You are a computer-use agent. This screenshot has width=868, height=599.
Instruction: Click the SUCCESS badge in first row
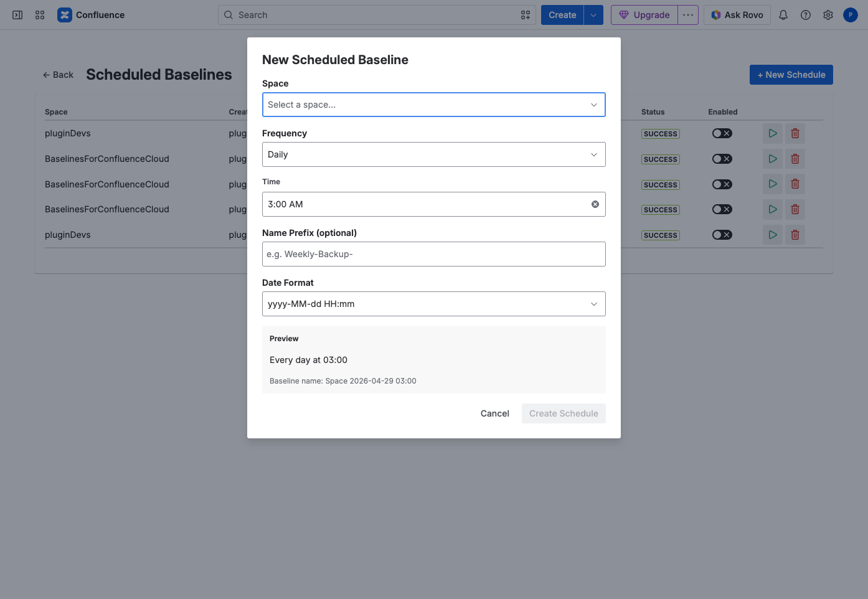click(660, 134)
